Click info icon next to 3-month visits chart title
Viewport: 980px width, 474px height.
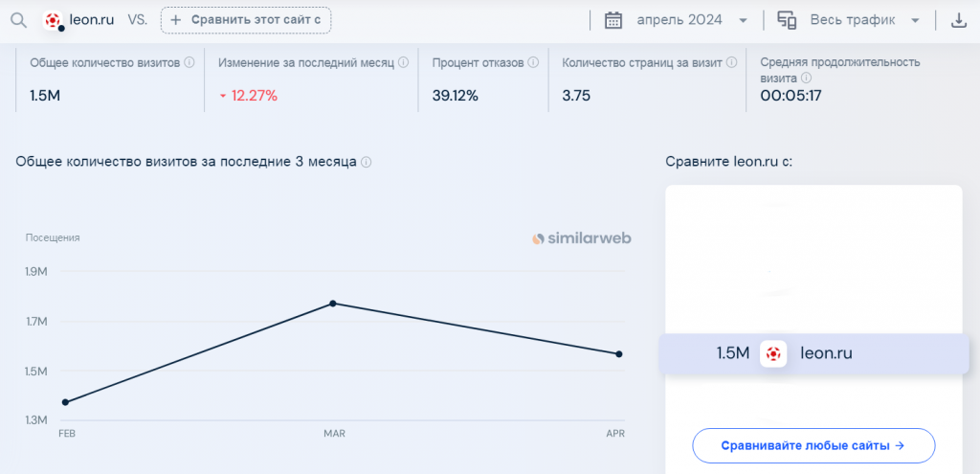[x=367, y=162]
